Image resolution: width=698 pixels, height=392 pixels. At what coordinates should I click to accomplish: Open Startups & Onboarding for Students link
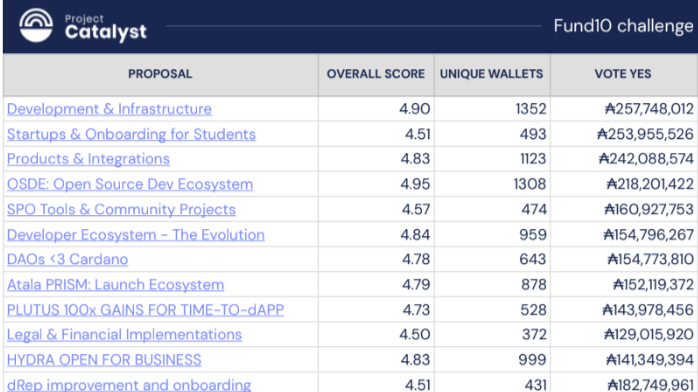[131, 134]
